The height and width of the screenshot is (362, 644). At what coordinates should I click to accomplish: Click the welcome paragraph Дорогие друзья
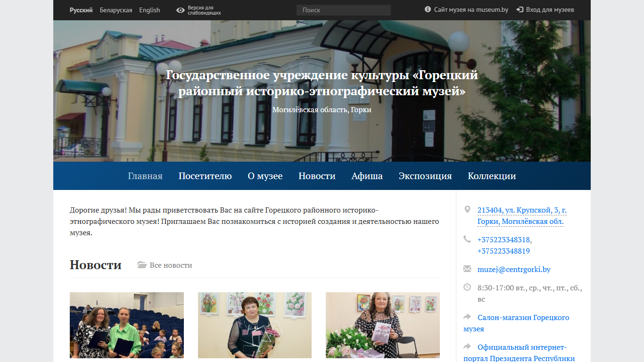coord(255,222)
